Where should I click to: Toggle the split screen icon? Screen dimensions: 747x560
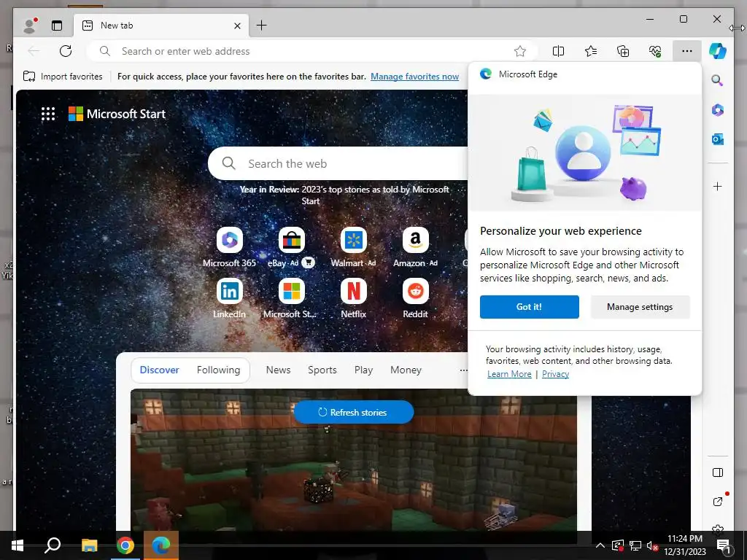(x=558, y=51)
